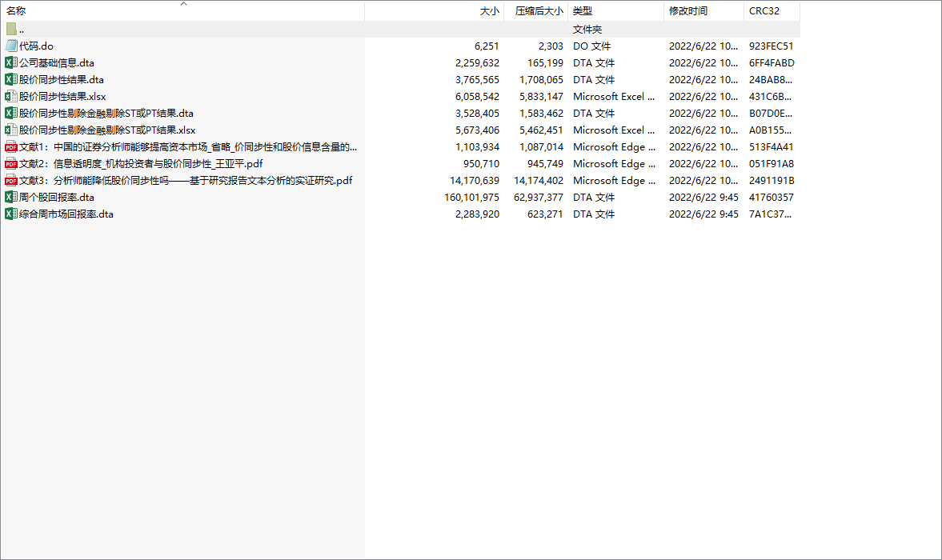
Task: Select the file name 公司基础信息.dta
Action: point(57,63)
